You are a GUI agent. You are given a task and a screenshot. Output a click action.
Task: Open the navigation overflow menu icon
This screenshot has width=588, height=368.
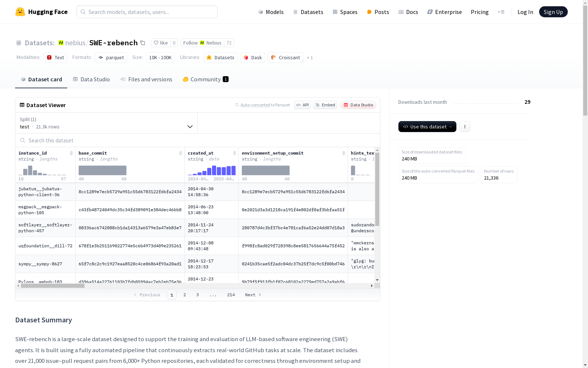501,12
